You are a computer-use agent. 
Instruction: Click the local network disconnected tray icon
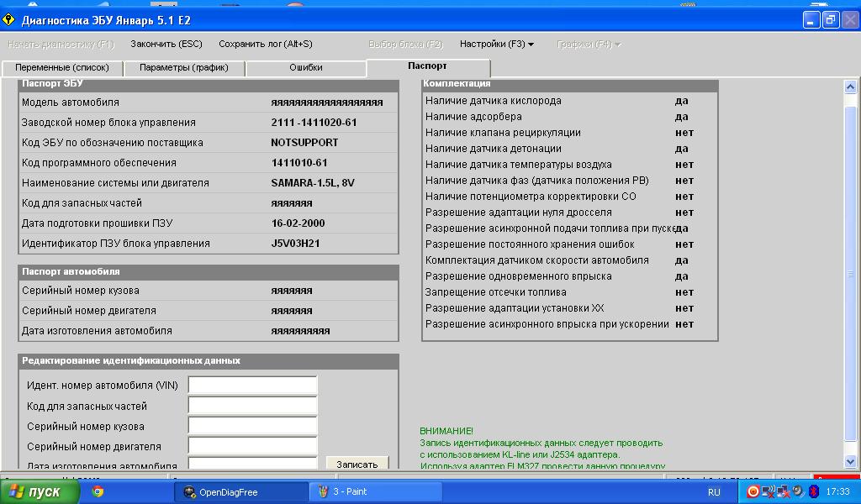click(x=783, y=491)
